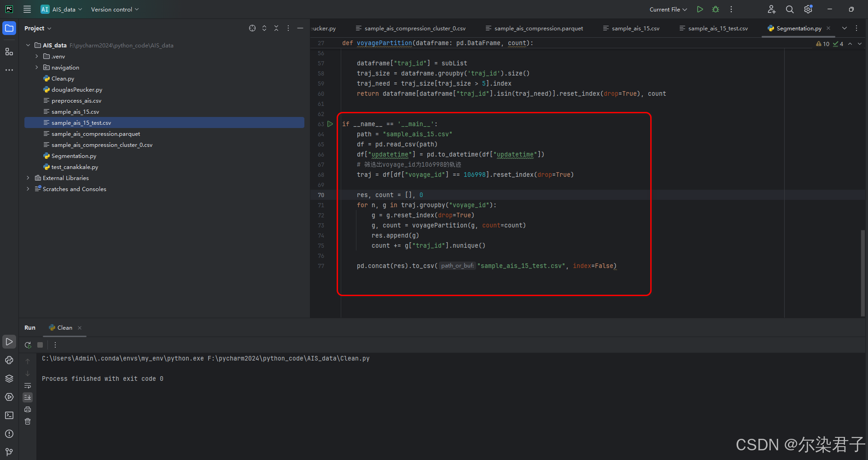Open test_canakkale.py in project tree
This screenshot has height=460, width=868.
pyautogui.click(x=75, y=167)
